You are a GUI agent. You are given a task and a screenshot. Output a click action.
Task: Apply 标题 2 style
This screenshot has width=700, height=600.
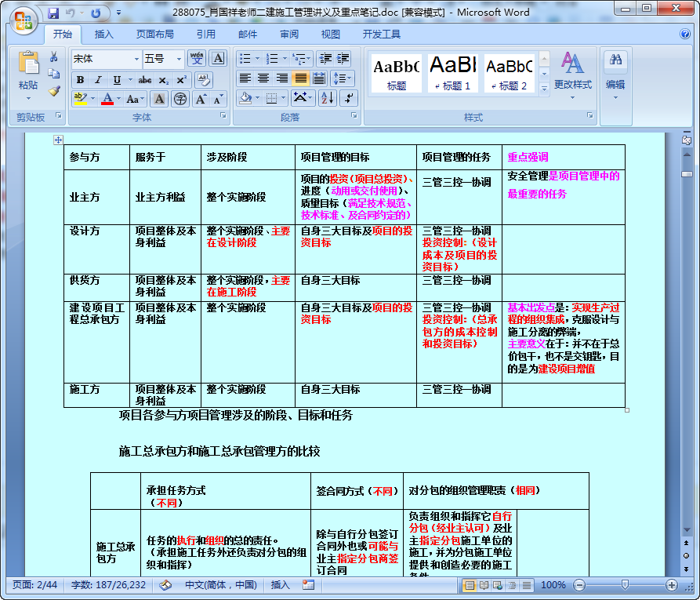[x=510, y=72]
